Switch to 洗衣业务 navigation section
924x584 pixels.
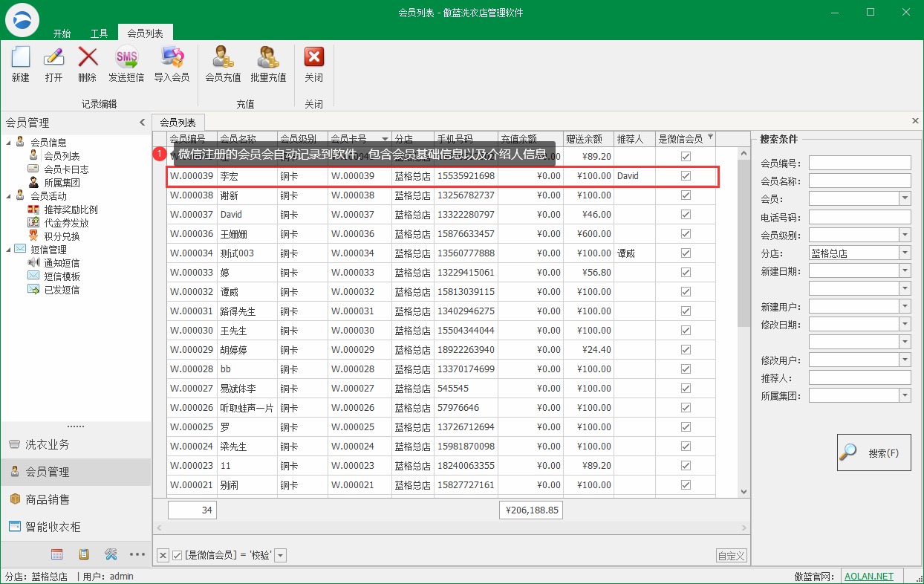75,444
